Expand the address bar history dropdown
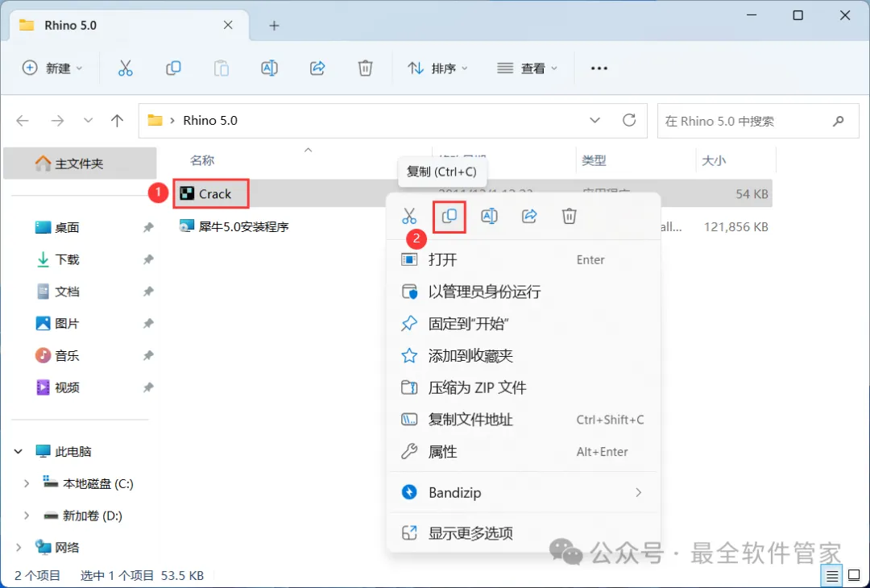The image size is (870, 588). click(594, 120)
